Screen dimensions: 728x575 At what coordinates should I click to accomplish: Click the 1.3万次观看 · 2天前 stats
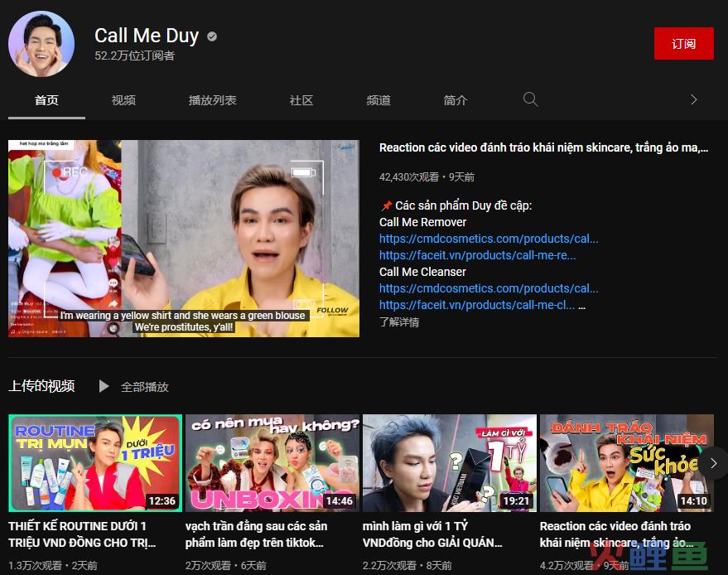[53, 565]
